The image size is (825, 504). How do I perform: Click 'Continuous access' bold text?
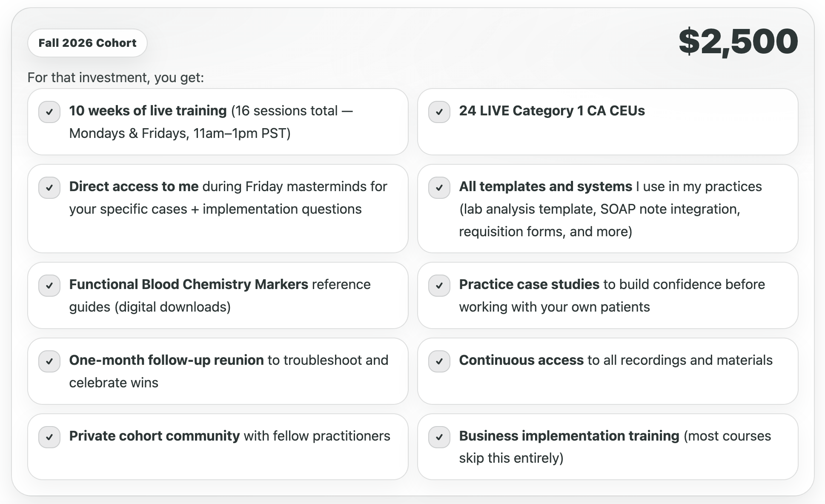point(521,360)
